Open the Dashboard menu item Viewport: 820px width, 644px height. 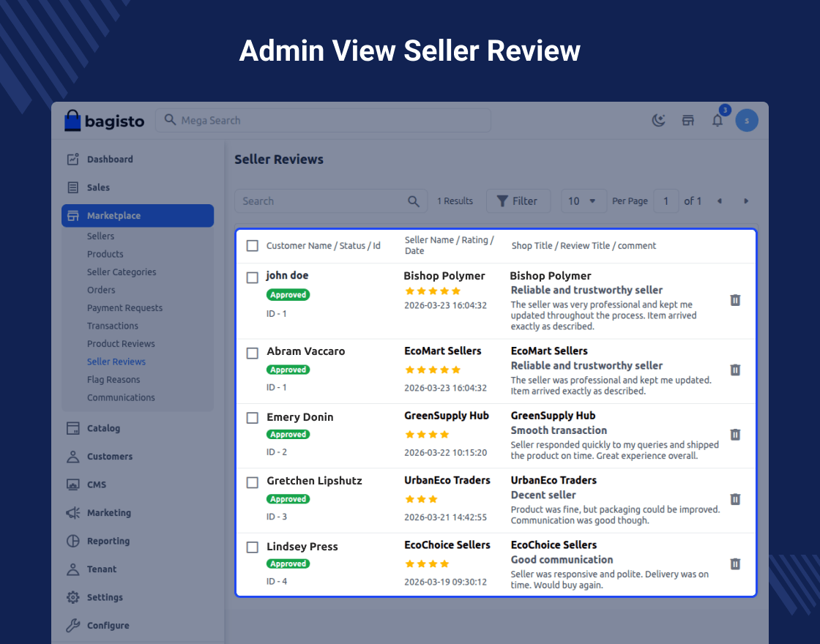[x=110, y=160]
